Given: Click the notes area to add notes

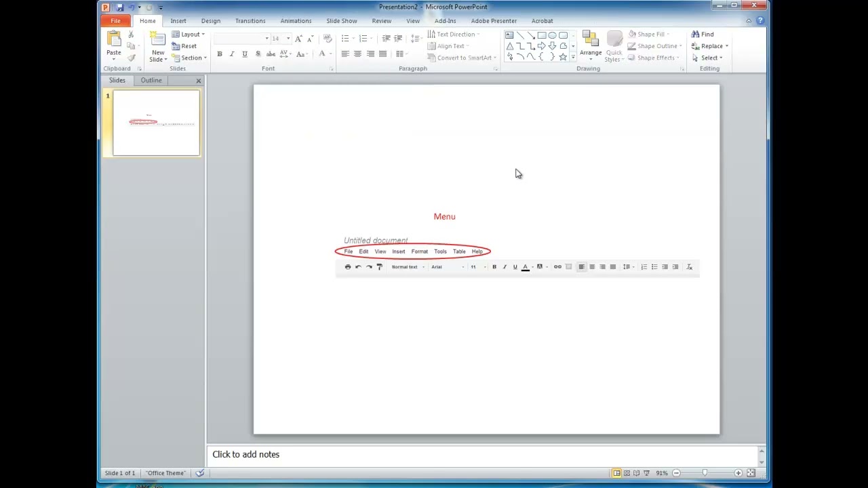Looking at the screenshot, I should [x=481, y=455].
